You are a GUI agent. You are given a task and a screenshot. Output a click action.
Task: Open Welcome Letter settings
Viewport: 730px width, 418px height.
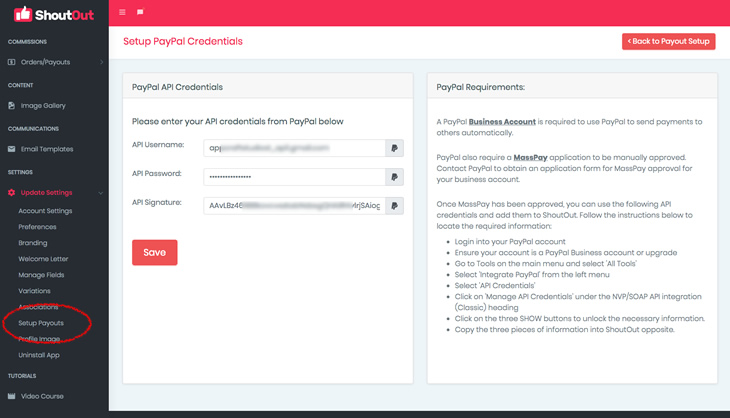(43, 259)
